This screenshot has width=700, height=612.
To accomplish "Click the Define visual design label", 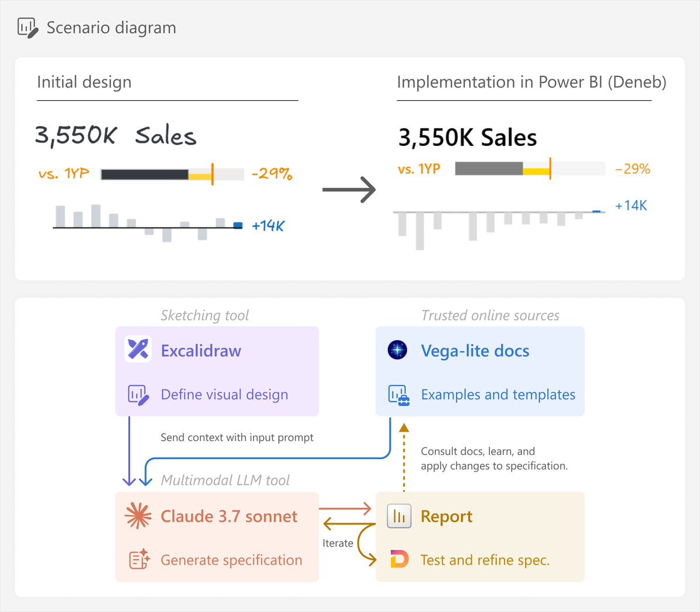I will coord(225,395).
